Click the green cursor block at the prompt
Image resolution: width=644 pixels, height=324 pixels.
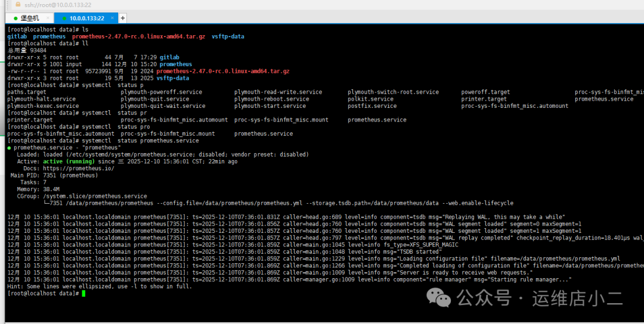coord(84,294)
